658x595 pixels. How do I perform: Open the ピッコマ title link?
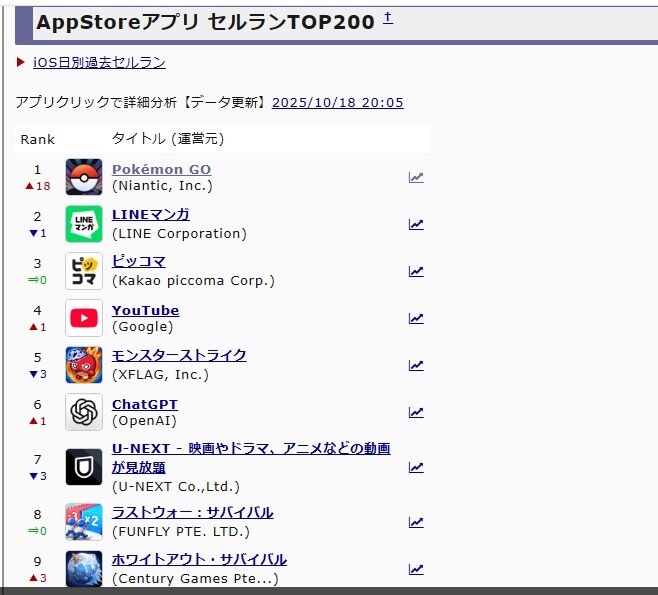(x=138, y=261)
